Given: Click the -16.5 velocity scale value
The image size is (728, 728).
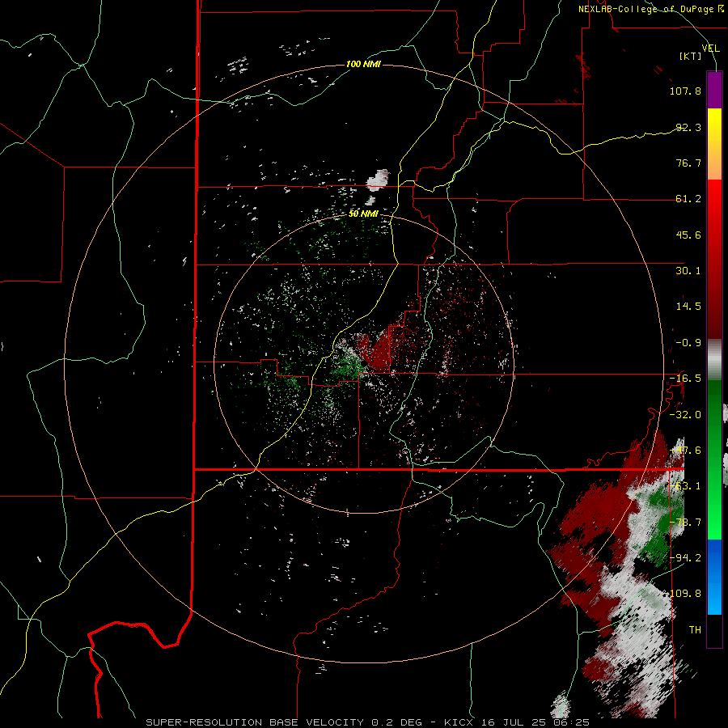Looking at the screenshot, I should (685, 379).
